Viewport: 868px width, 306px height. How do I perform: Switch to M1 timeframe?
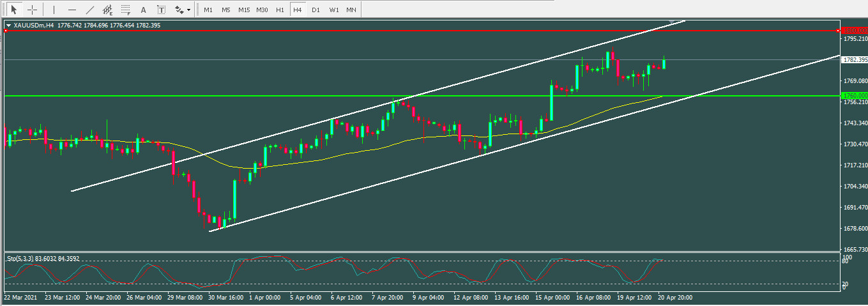tap(208, 10)
